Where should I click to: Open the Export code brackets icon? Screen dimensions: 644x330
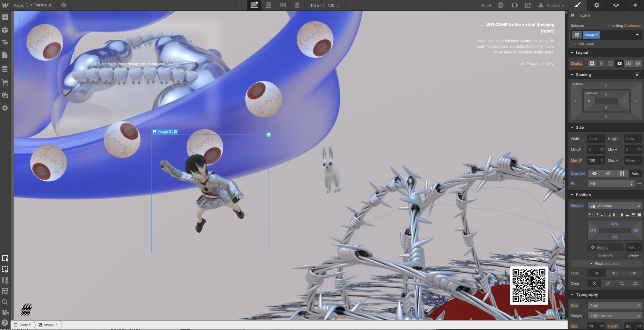point(514,5)
